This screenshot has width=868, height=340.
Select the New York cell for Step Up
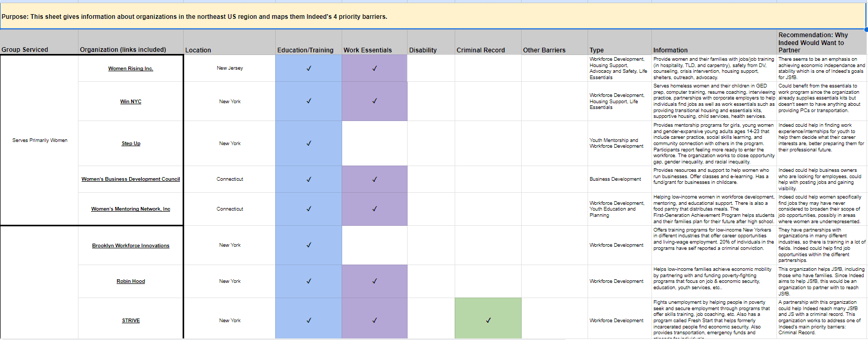pyautogui.click(x=229, y=144)
